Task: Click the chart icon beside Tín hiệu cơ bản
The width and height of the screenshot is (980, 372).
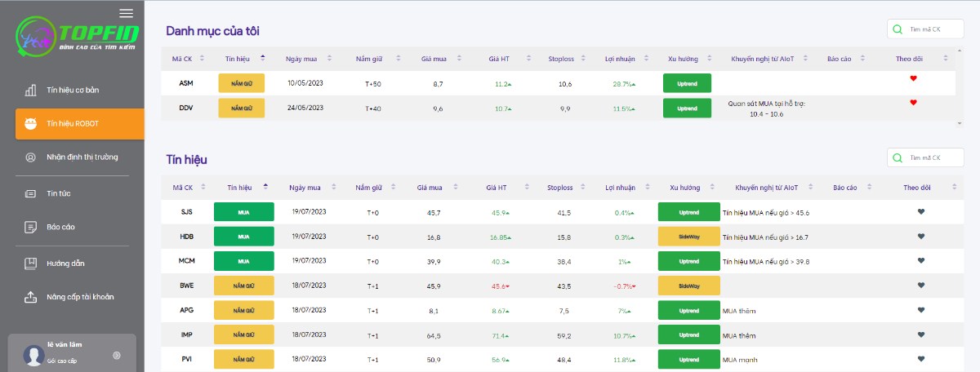Action: tap(31, 90)
